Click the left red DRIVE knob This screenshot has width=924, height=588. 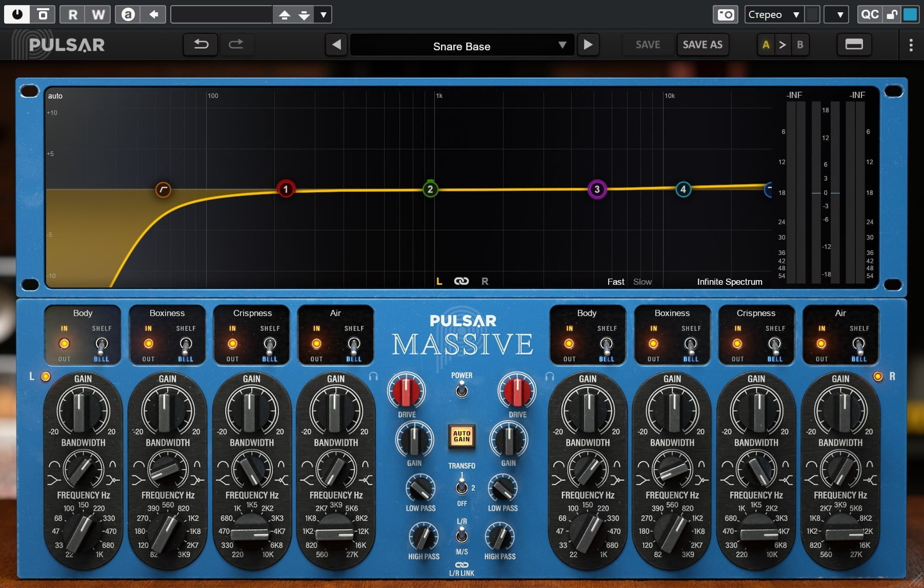click(406, 391)
